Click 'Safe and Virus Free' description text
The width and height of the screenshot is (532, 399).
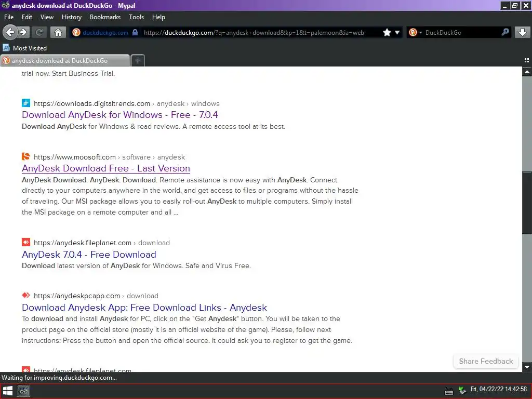[x=218, y=265]
